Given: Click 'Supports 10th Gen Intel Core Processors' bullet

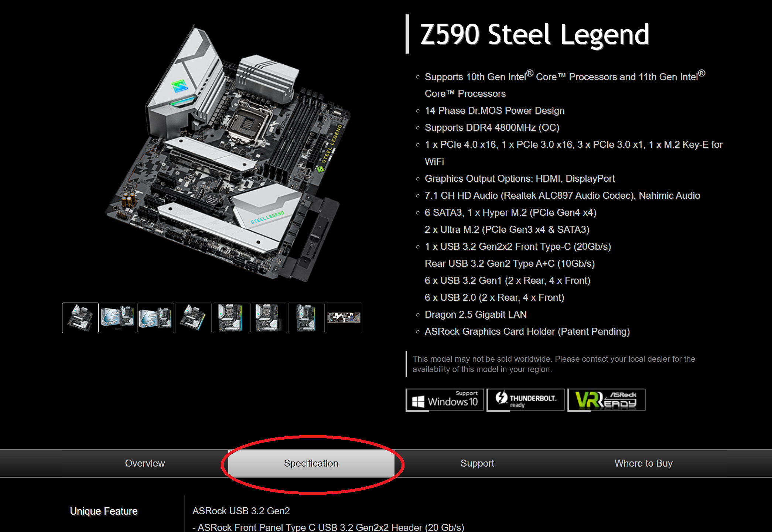Looking at the screenshot, I should click(x=565, y=84).
